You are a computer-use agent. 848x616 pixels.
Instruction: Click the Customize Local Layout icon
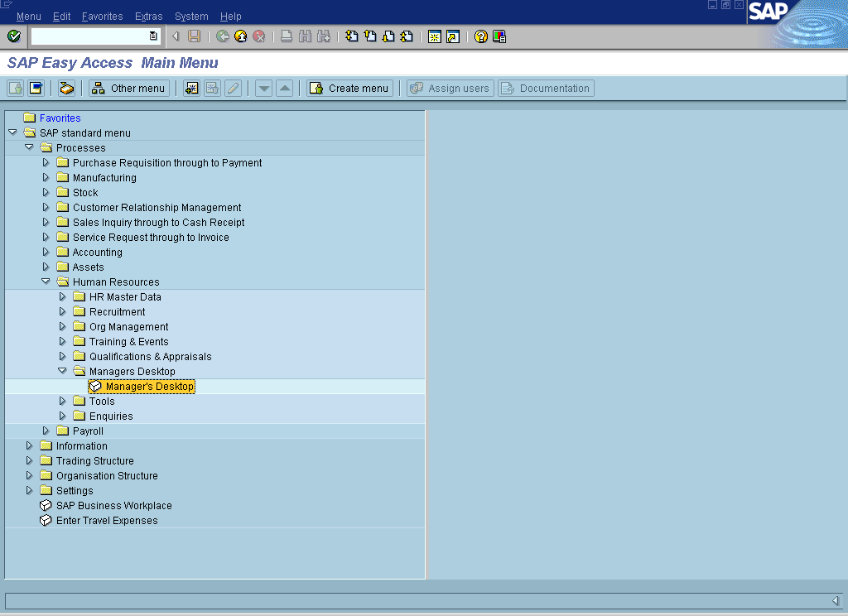click(x=499, y=36)
